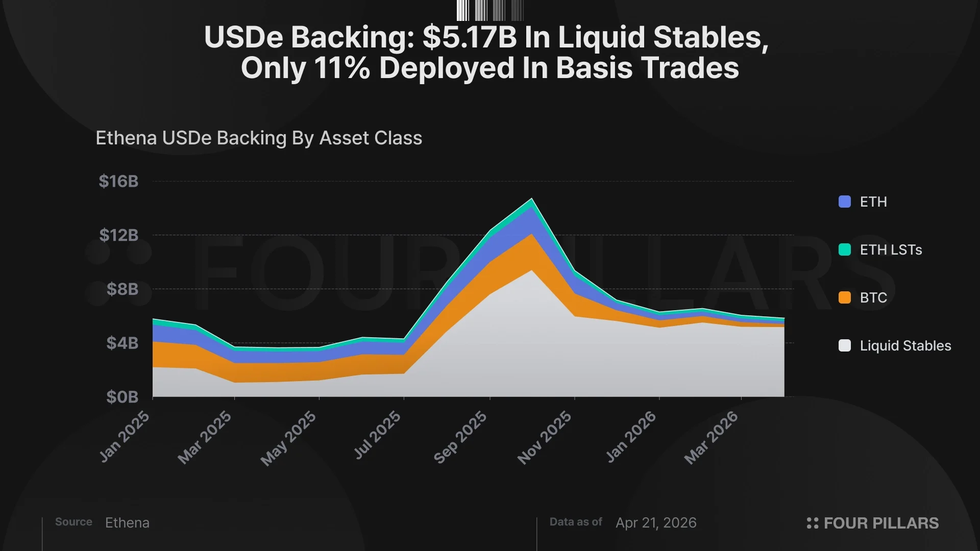
Task: Click the $0B y-axis label
Action: (122, 397)
